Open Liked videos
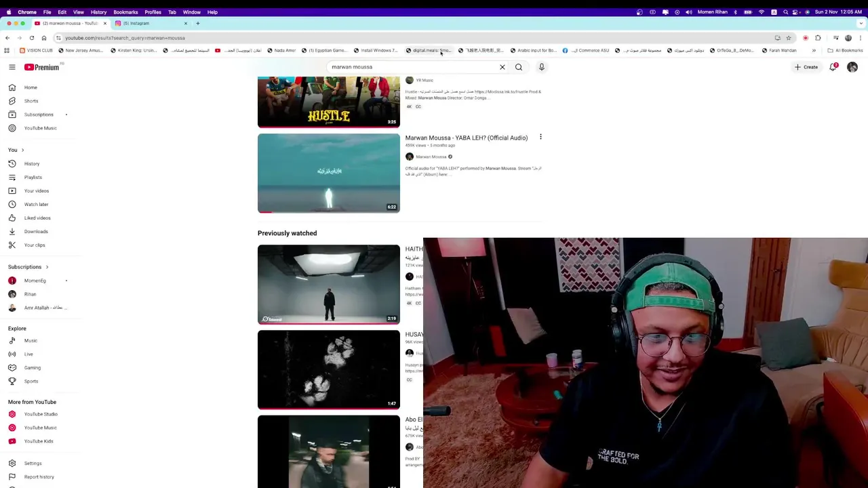Image resolution: width=868 pixels, height=488 pixels. tap(37, 218)
